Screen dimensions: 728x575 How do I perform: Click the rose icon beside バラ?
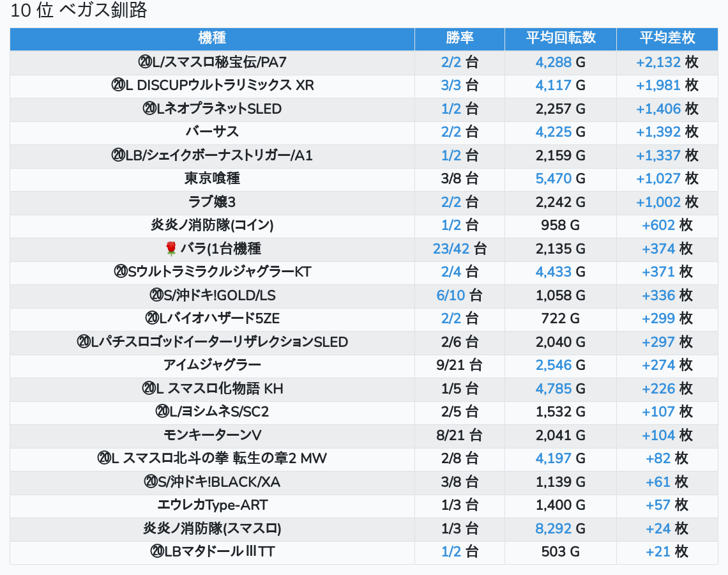(x=171, y=249)
